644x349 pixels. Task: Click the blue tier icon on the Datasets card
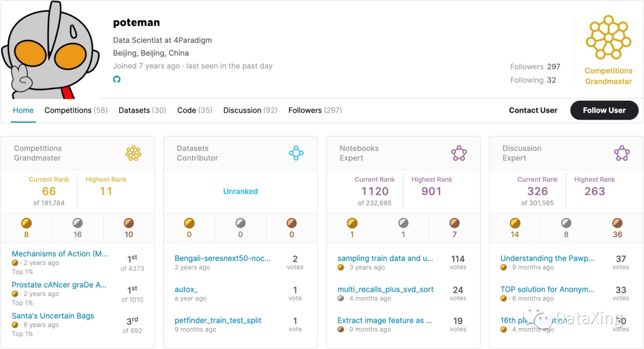[296, 153]
